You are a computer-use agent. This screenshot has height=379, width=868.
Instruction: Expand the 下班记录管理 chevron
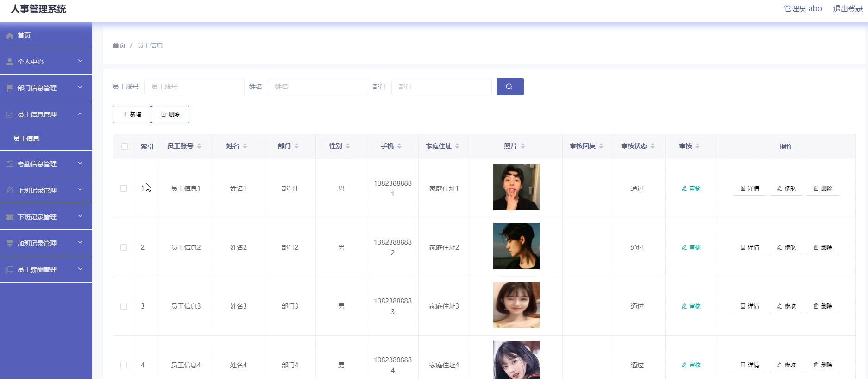click(80, 216)
